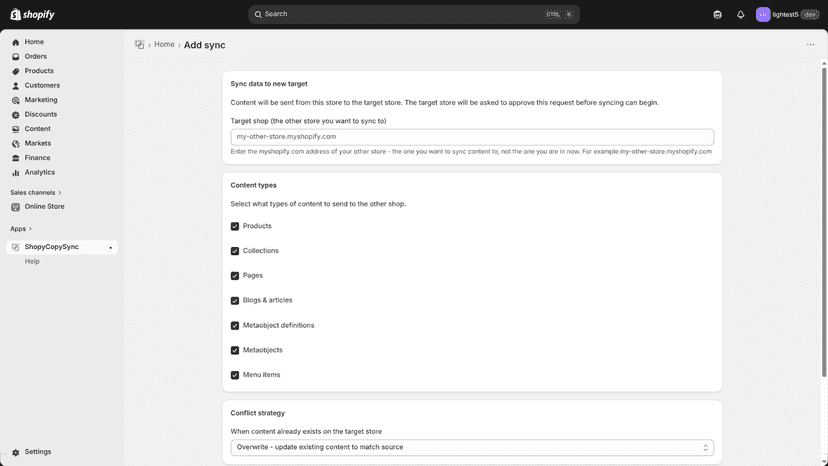The image size is (828, 466).
Task: Uncheck the Collections checkbox
Action: coord(235,251)
